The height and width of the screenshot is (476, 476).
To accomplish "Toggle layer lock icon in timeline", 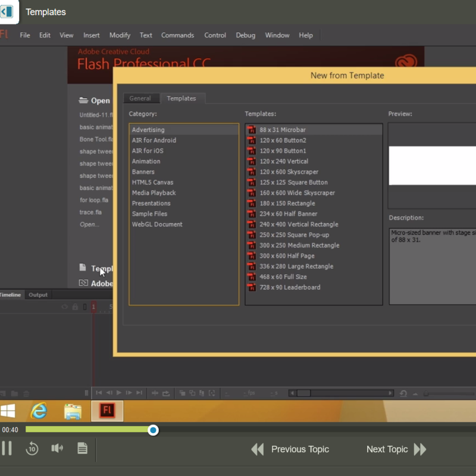I will pyautogui.click(x=75, y=306).
